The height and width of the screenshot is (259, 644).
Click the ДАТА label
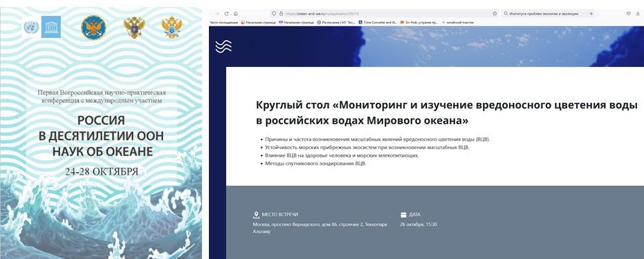pyautogui.click(x=414, y=215)
